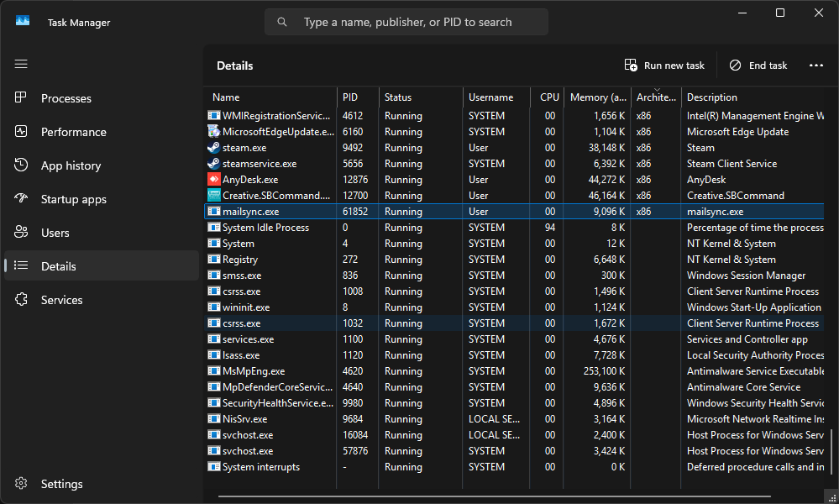Image resolution: width=839 pixels, height=504 pixels.
Task: Open the three-dot more options menu
Action: tap(816, 66)
